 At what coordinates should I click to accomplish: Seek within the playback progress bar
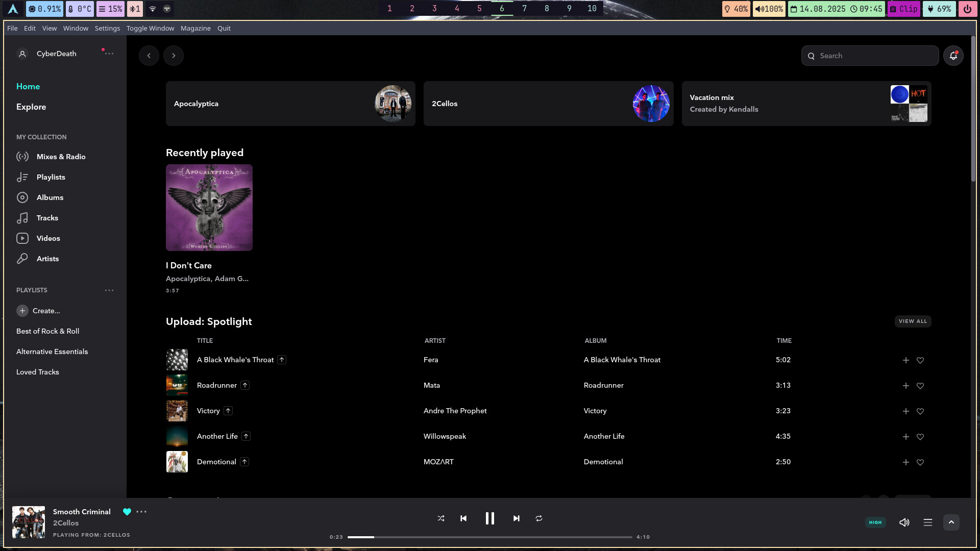[x=489, y=537]
